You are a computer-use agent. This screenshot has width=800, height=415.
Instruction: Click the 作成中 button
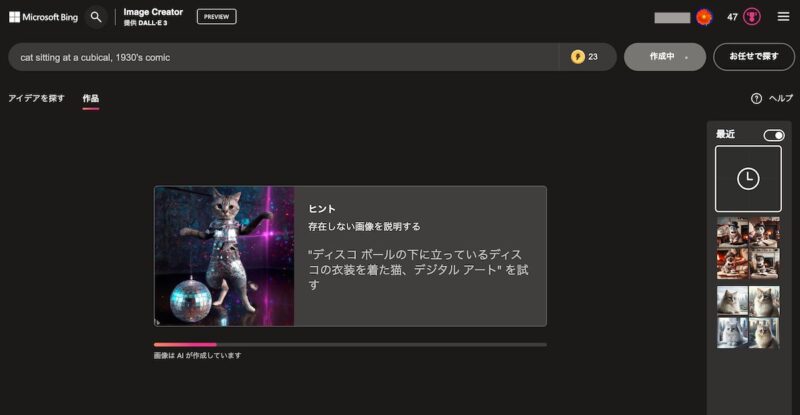click(665, 57)
